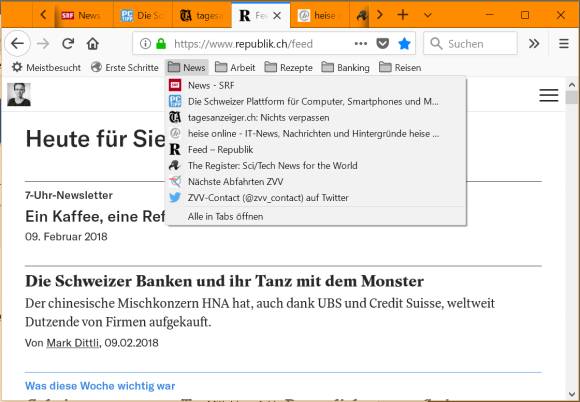The image size is (580, 402).
Task: Select 'tagesanzeiger.ch: Nichts verpassen' bookmark
Action: pos(316,118)
